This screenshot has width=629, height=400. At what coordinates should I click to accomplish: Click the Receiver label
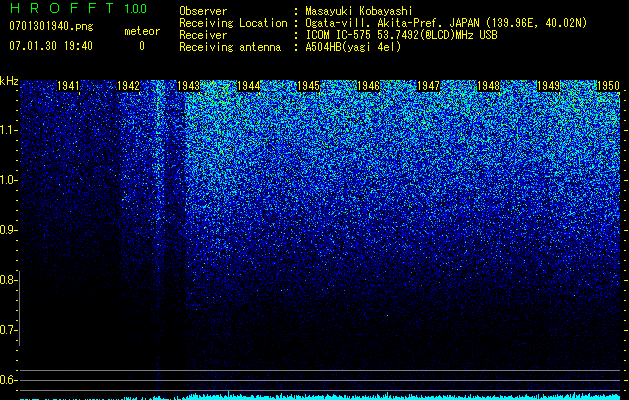(203, 35)
